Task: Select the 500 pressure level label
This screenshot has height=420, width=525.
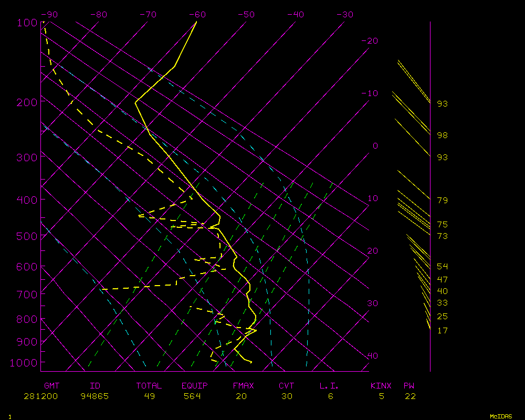Action: (27, 236)
